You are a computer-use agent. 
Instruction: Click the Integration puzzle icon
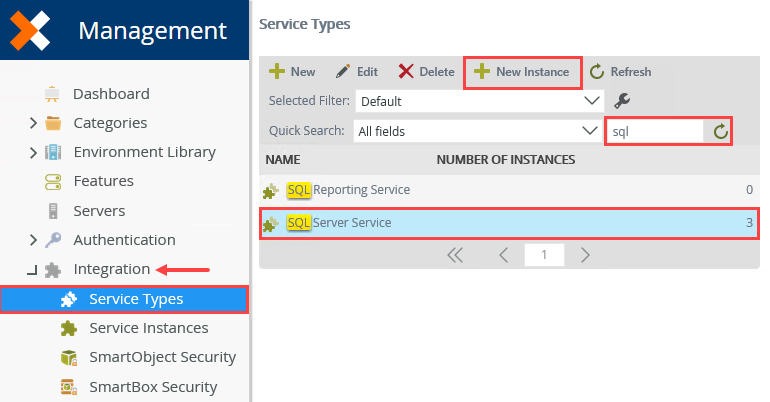(53, 269)
